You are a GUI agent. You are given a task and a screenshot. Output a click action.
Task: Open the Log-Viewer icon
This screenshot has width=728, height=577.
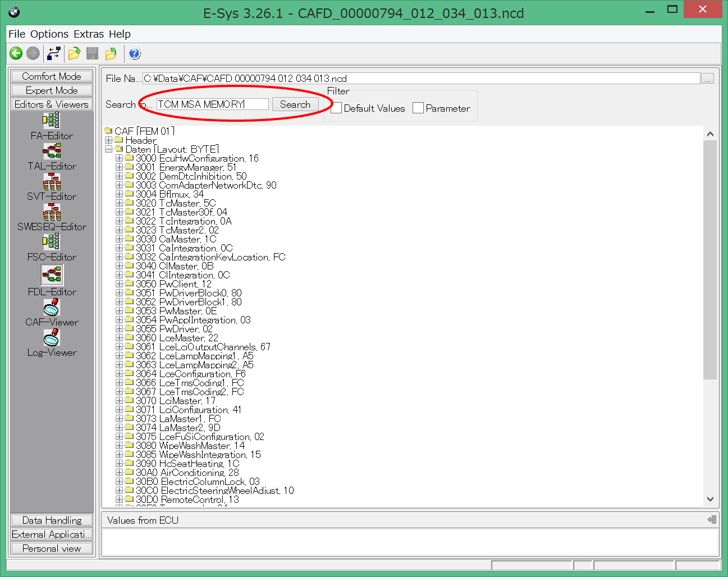point(52,337)
